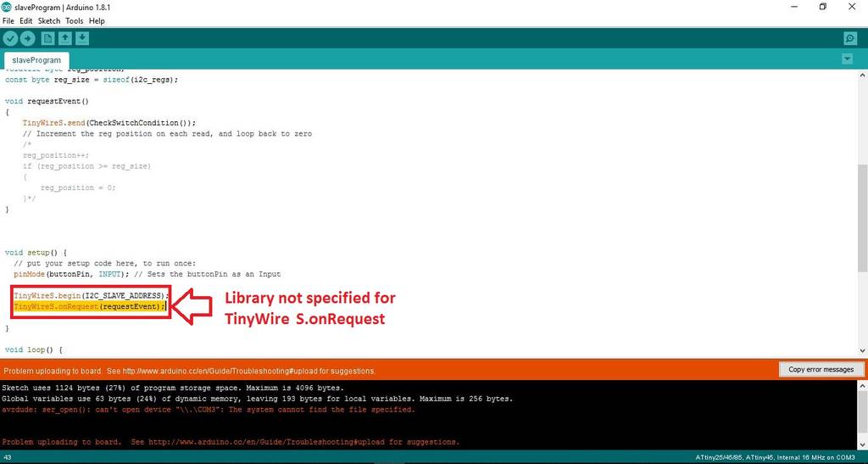The image size is (868, 464).
Task: Open the Tools menu
Action: click(x=75, y=21)
